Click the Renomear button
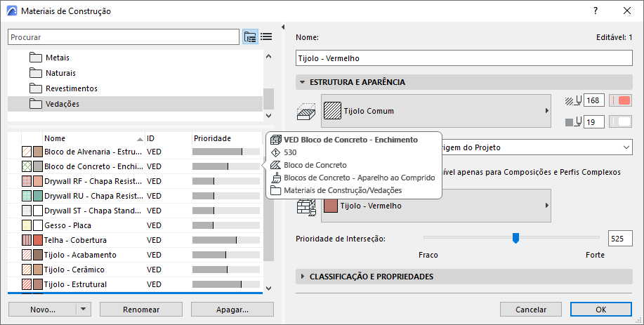The image size is (644, 325). [141, 309]
